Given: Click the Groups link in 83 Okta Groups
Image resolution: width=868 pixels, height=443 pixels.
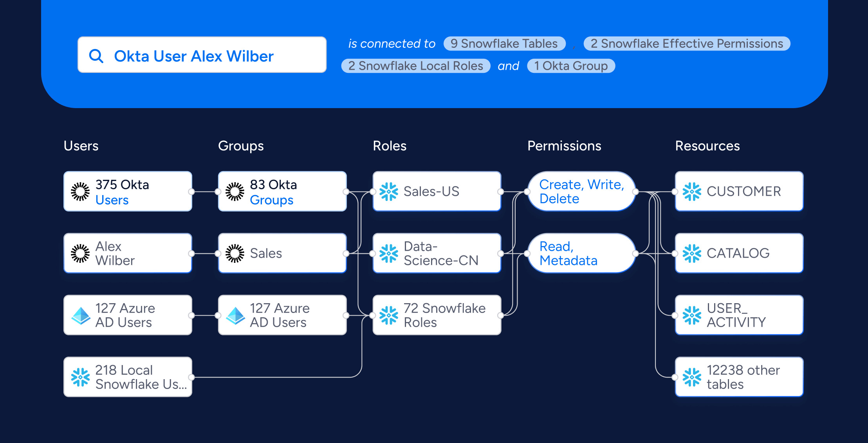Looking at the screenshot, I should [x=272, y=200].
